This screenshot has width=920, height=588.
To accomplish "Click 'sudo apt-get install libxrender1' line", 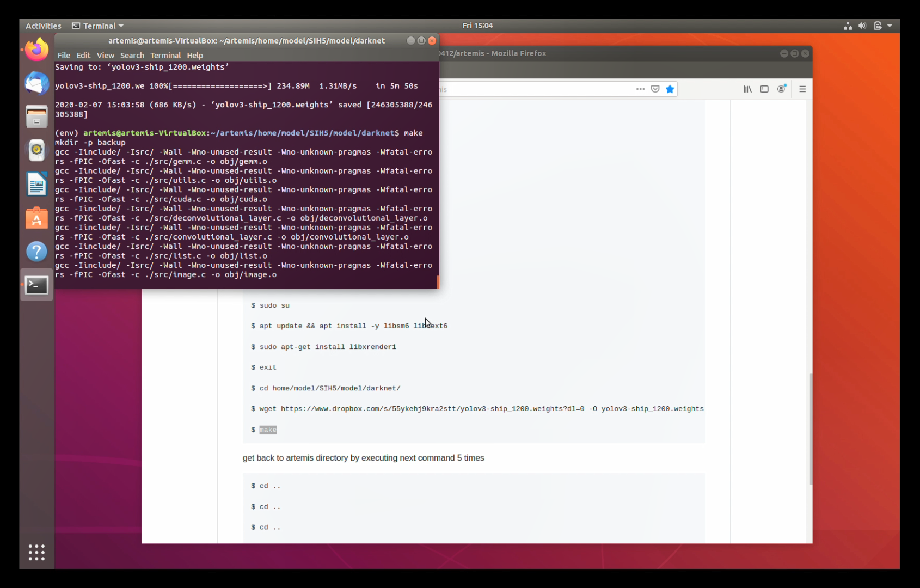I will [323, 347].
